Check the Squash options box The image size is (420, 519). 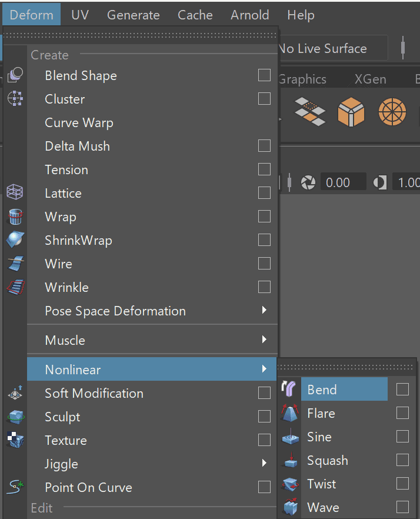(x=402, y=460)
